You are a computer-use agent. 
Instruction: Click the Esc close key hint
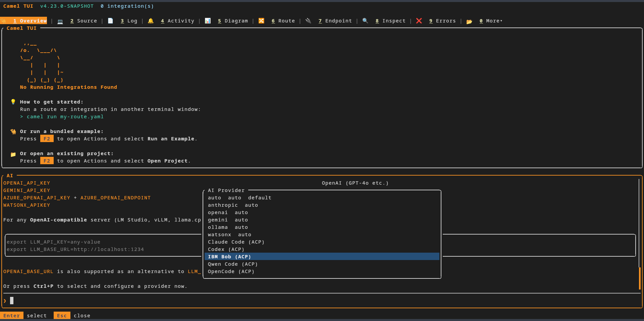72,316
